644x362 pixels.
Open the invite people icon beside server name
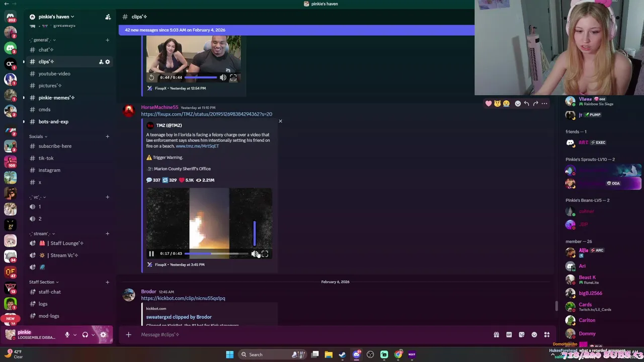pos(108,17)
